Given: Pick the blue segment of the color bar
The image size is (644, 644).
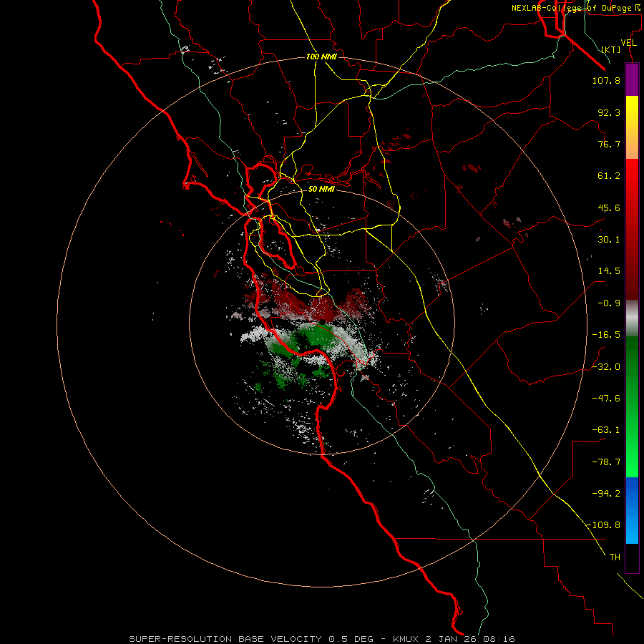Looking at the screenshot, I should (632, 510).
